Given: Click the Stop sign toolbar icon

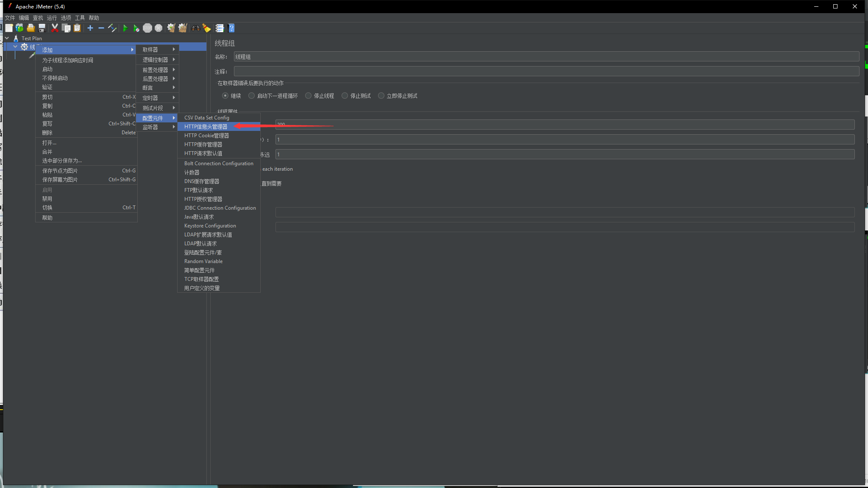Looking at the screenshot, I should [x=147, y=28].
